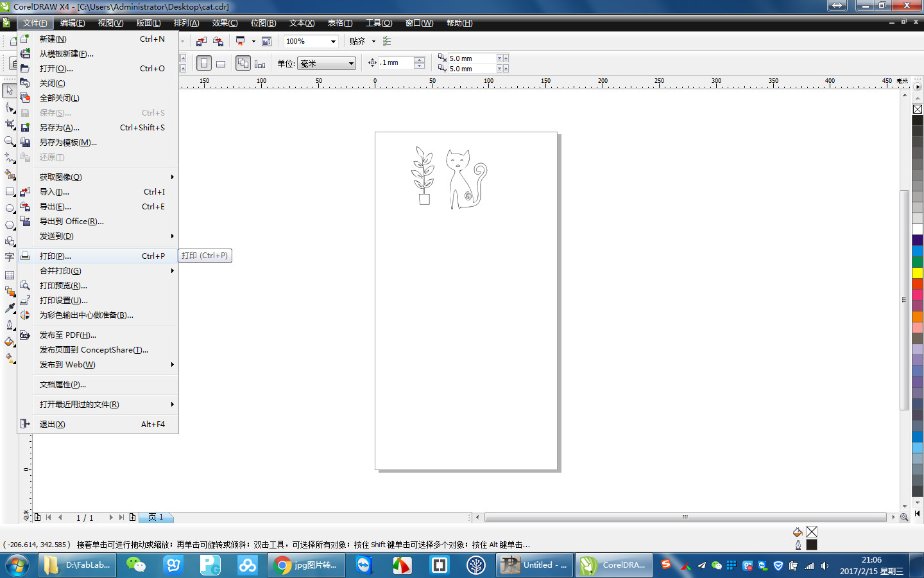
Task: Choose 打印预览(R)... entry
Action: pos(98,285)
